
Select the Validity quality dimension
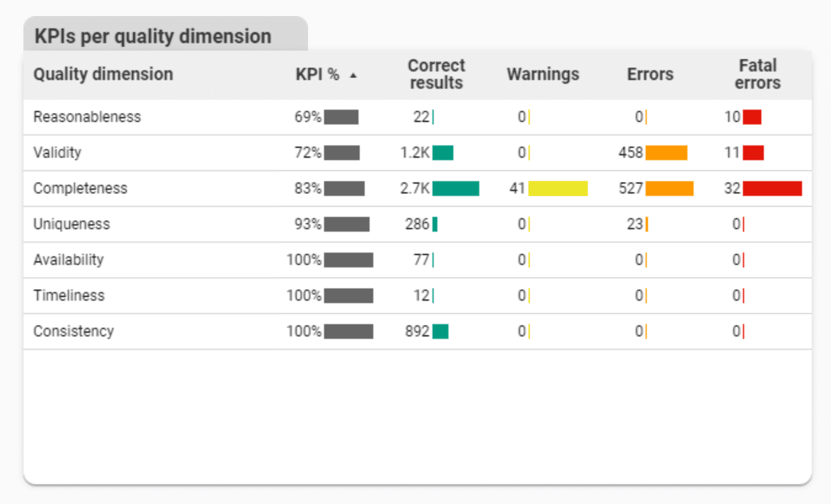[x=57, y=152]
